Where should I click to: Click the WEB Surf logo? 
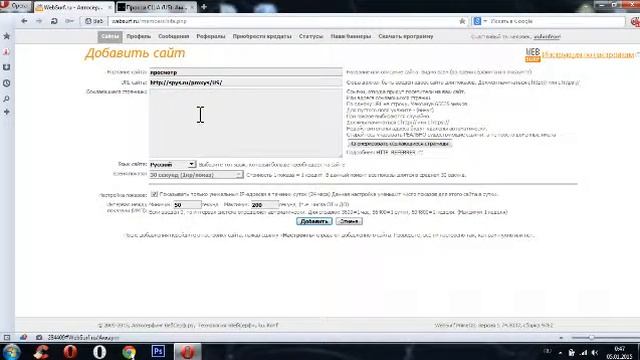(533, 54)
